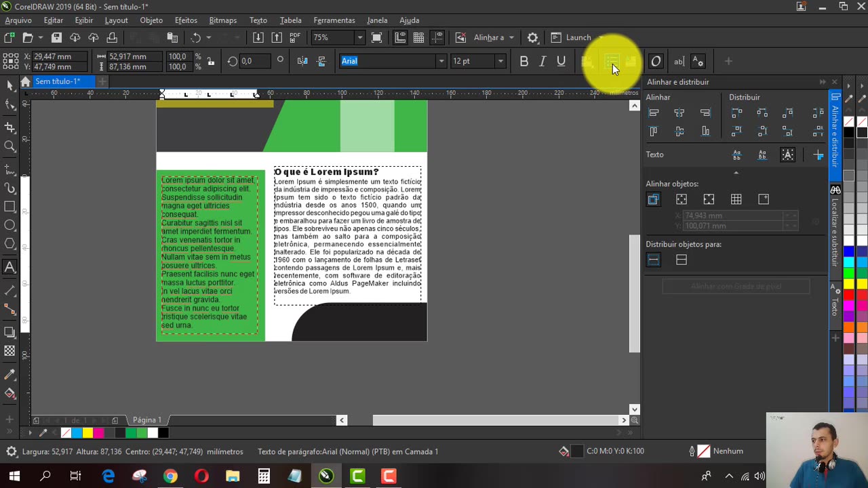Click the add toolbar item plus button

click(x=728, y=61)
